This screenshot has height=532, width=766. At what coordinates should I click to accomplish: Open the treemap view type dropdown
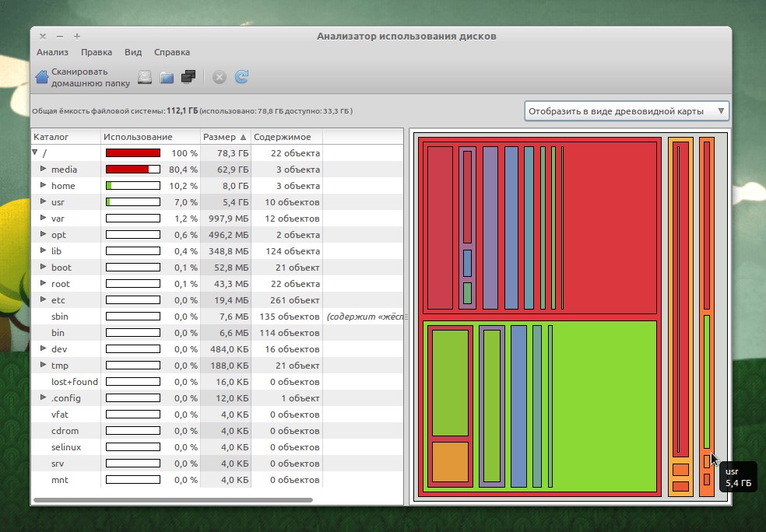626,111
